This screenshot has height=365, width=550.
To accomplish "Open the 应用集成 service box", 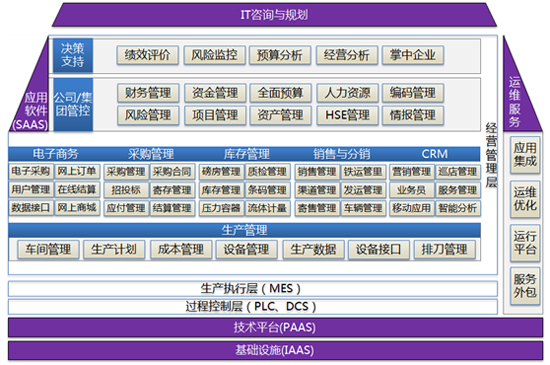I will pyautogui.click(x=525, y=155).
